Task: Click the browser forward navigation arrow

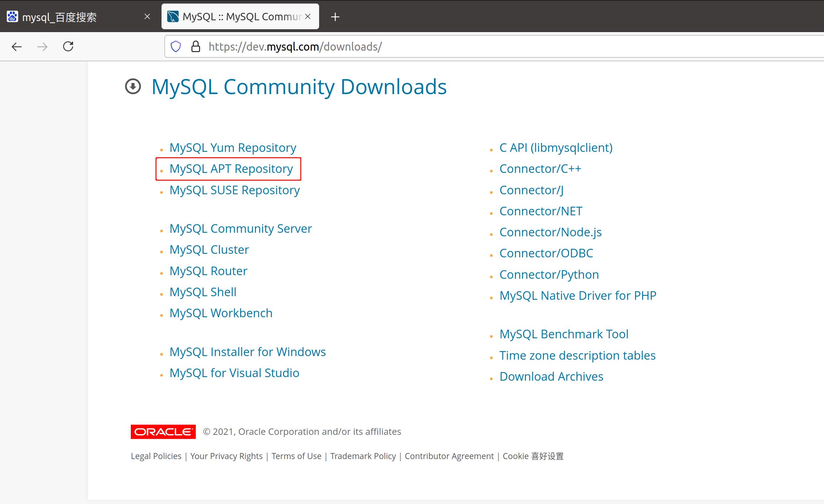Action: pos(42,46)
